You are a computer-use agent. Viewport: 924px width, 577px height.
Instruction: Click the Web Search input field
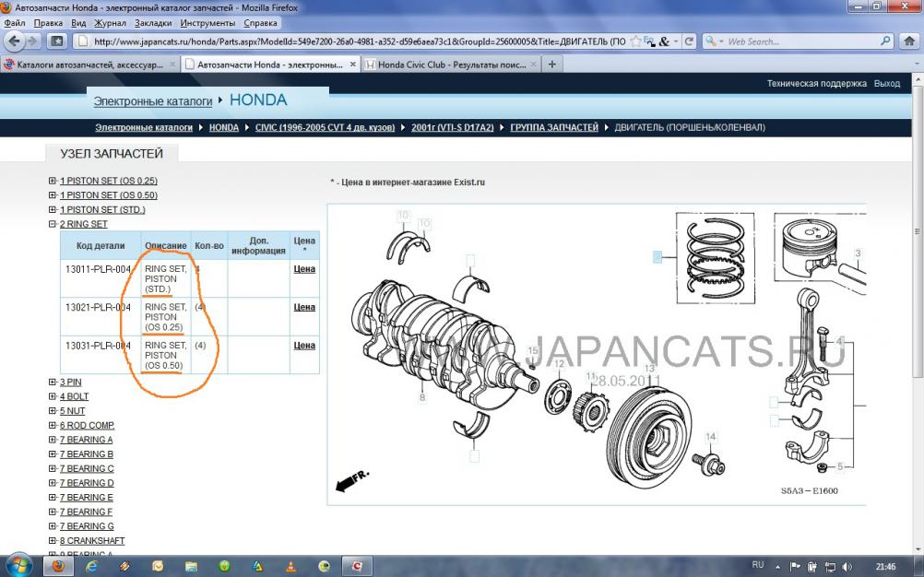801,41
